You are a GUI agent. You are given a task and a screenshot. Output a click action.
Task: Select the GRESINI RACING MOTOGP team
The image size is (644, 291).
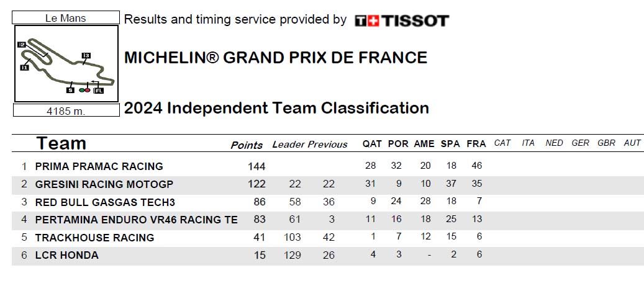[x=104, y=184]
